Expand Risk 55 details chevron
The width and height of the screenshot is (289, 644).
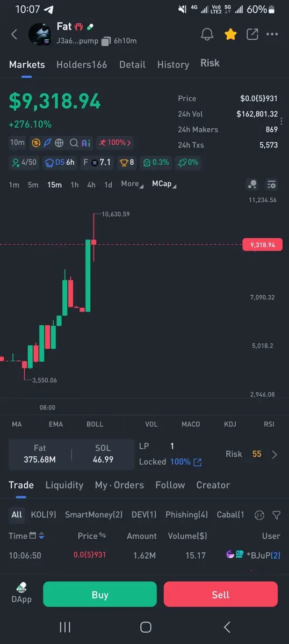coord(274,455)
